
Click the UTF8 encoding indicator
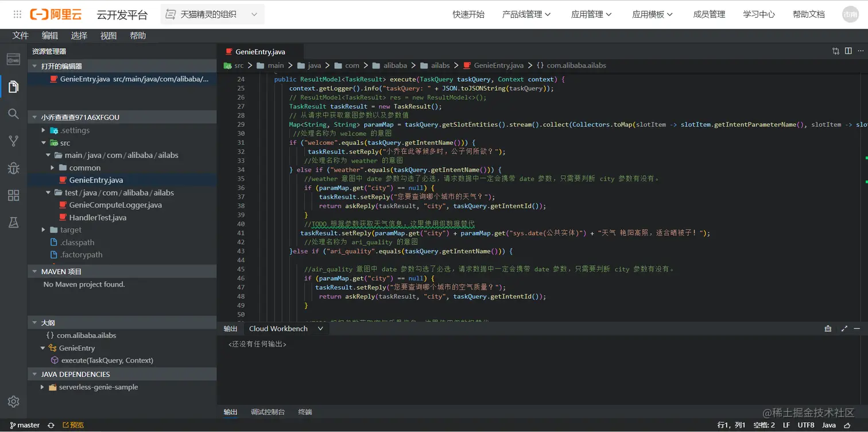(x=806, y=425)
